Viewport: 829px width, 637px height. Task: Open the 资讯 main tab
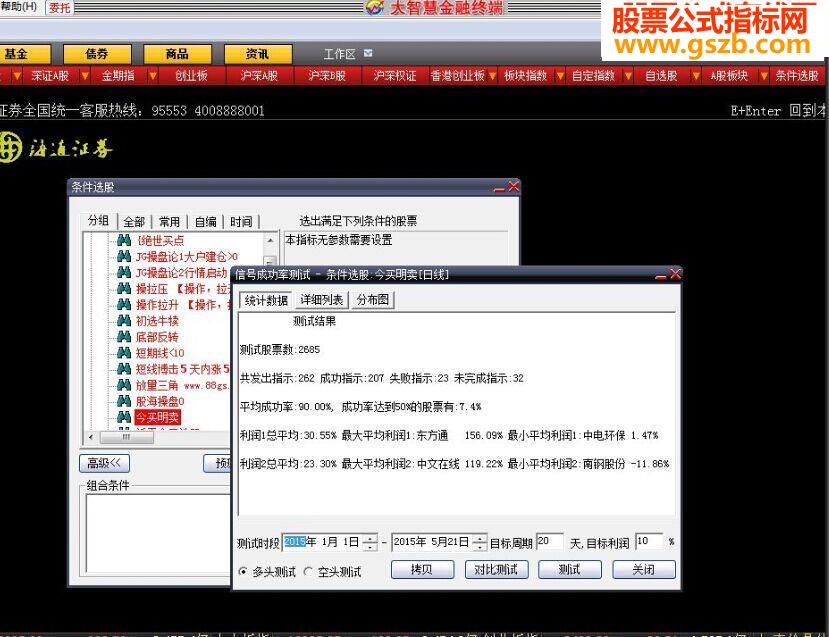pyautogui.click(x=257, y=54)
